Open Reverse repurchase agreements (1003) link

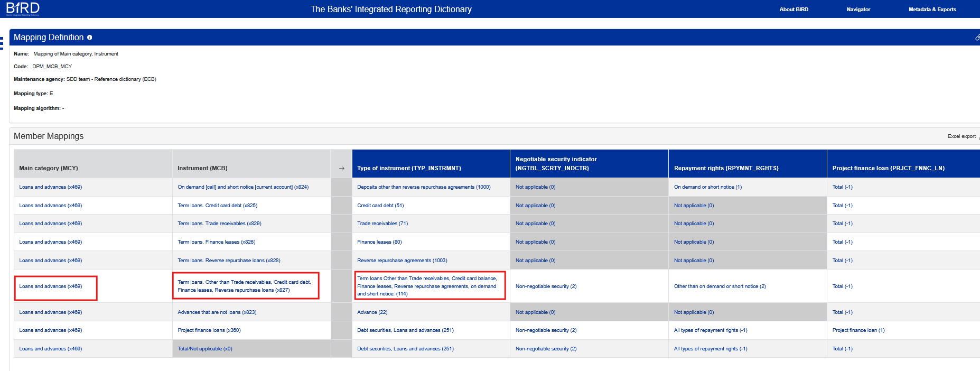point(402,261)
